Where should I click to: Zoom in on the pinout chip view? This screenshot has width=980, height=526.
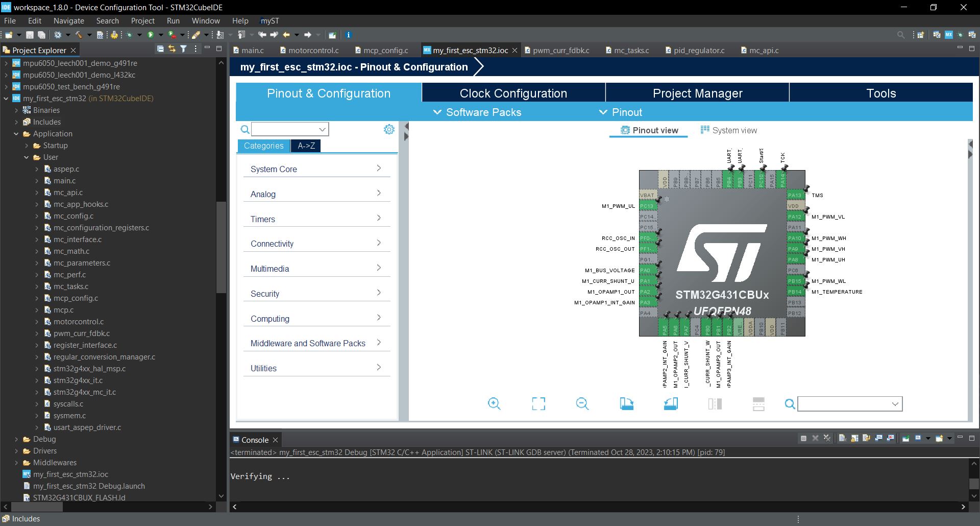tap(494, 404)
